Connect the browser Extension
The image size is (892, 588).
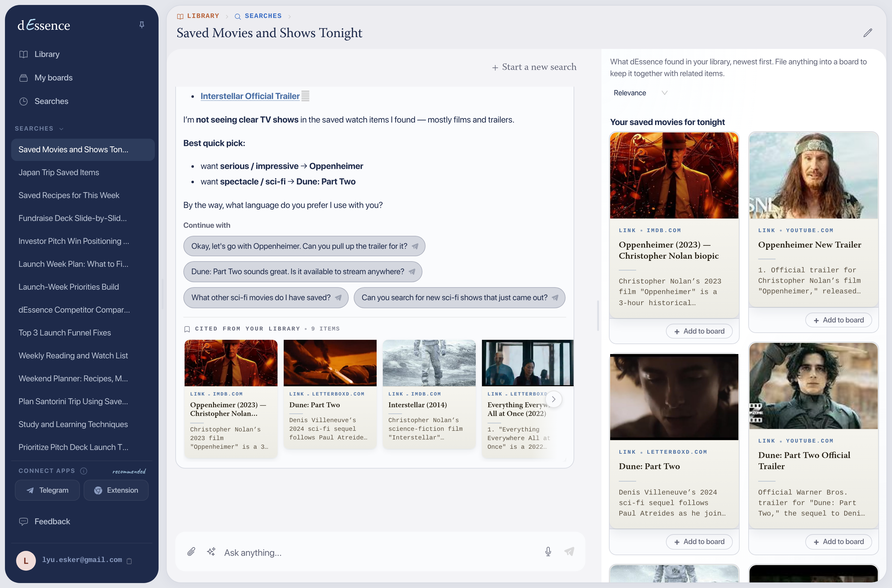pos(116,490)
